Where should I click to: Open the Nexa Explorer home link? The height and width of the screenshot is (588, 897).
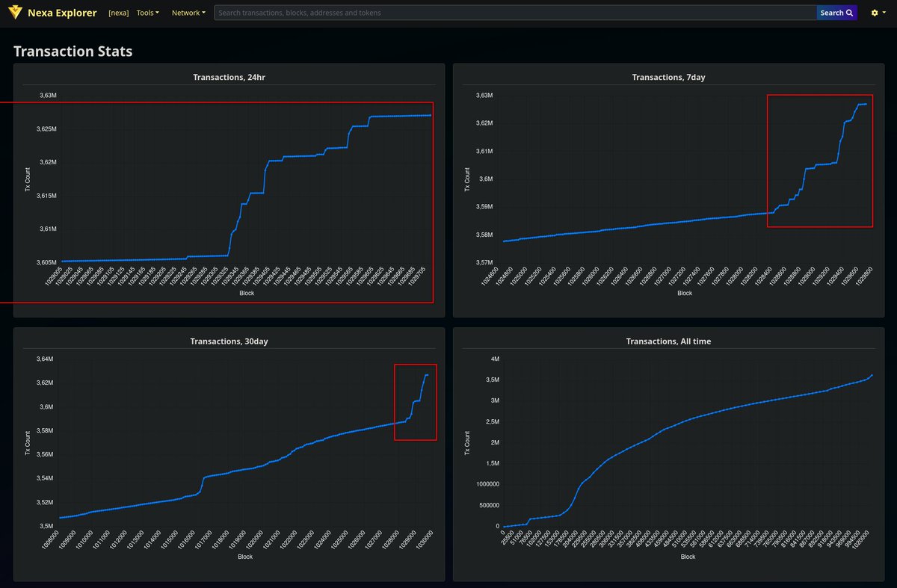click(x=62, y=13)
